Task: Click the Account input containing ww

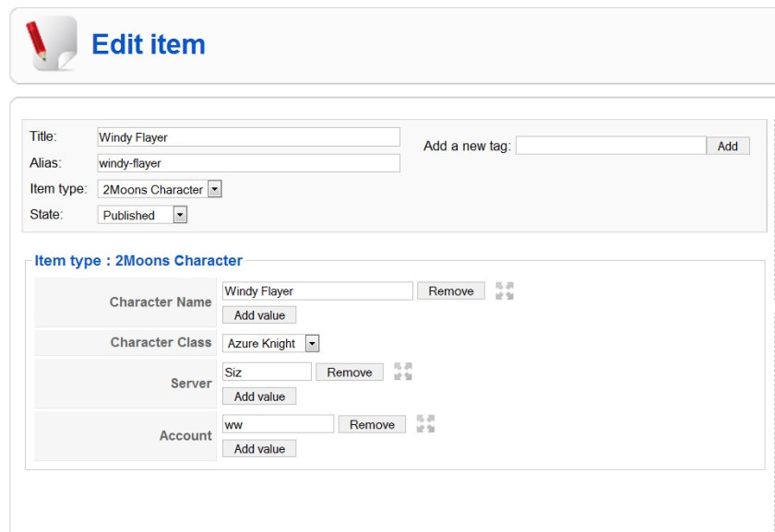Action: [x=278, y=425]
